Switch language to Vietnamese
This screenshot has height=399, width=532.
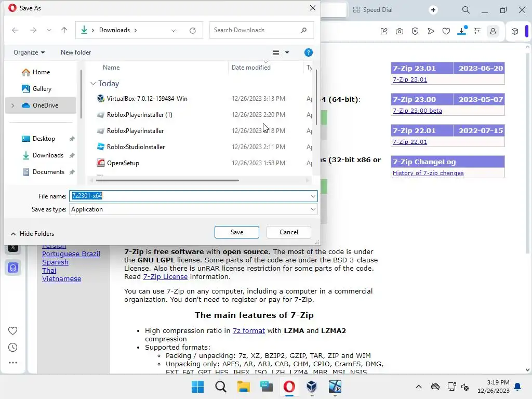[x=61, y=278]
